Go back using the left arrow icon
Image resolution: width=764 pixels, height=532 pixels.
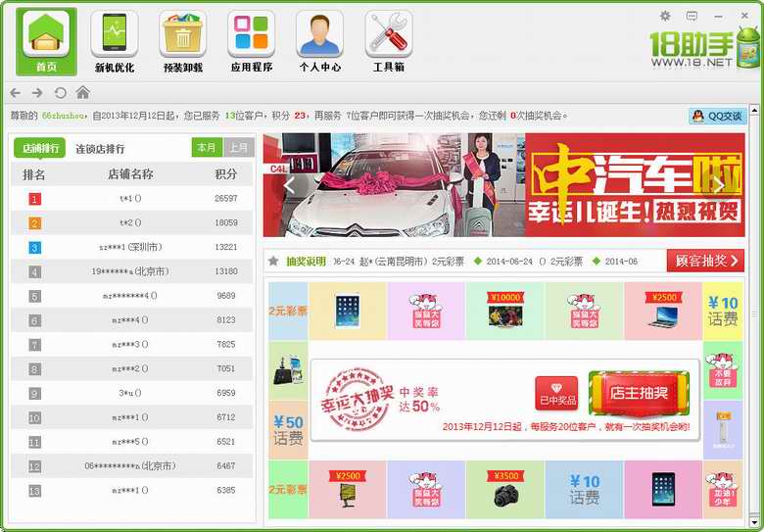tap(16, 93)
